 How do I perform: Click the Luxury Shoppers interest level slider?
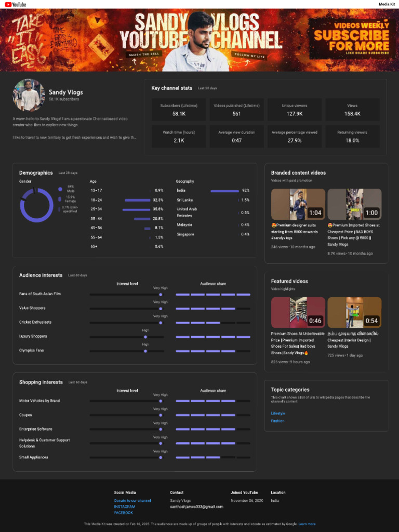127,337
